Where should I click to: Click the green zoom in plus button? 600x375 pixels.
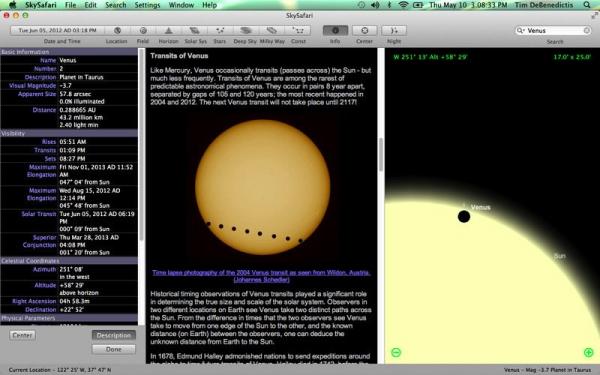(x=589, y=352)
